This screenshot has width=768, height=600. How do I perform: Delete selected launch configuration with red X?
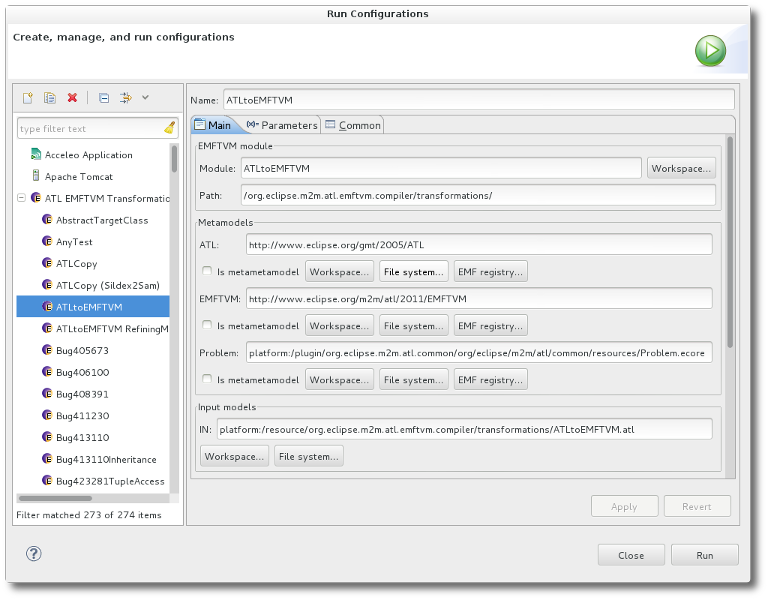(72, 98)
